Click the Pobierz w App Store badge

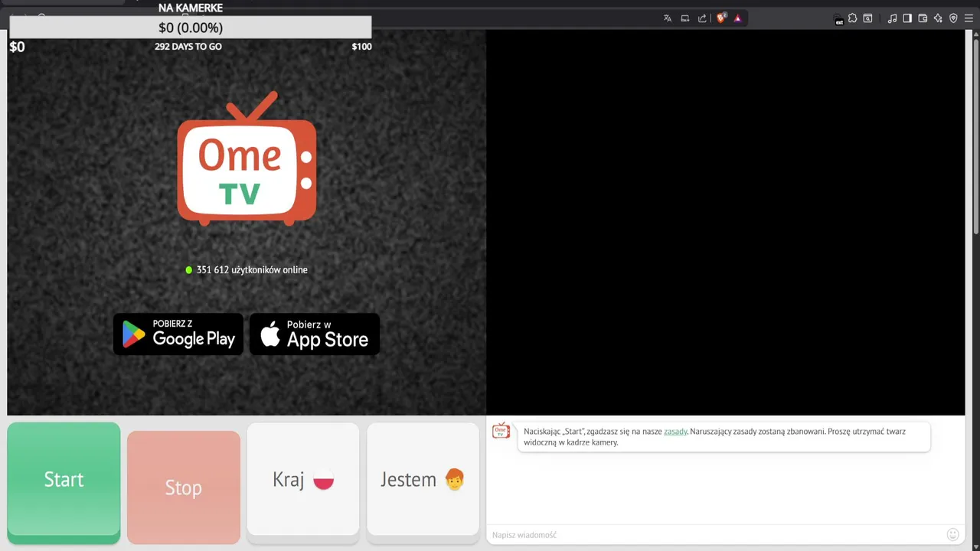(x=315, y=334)
